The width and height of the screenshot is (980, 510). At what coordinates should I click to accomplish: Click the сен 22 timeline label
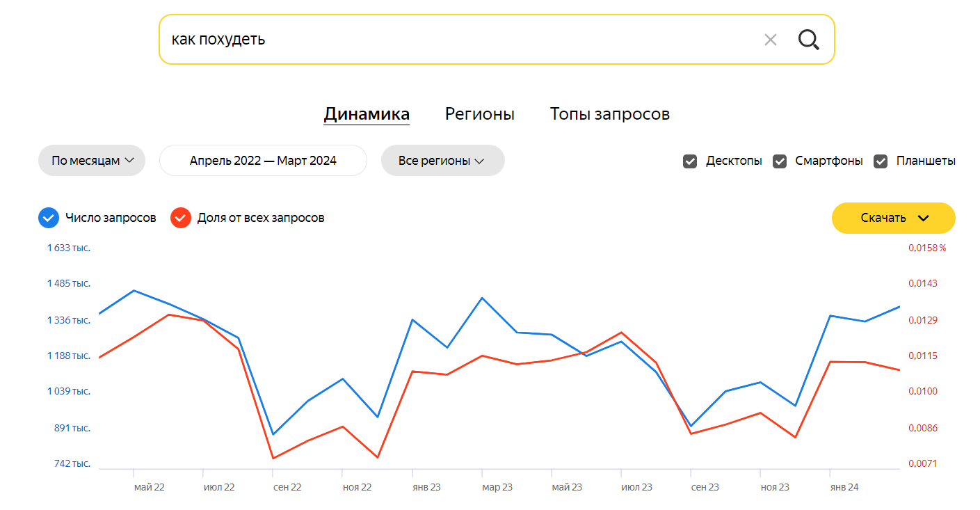pos(287,487)
